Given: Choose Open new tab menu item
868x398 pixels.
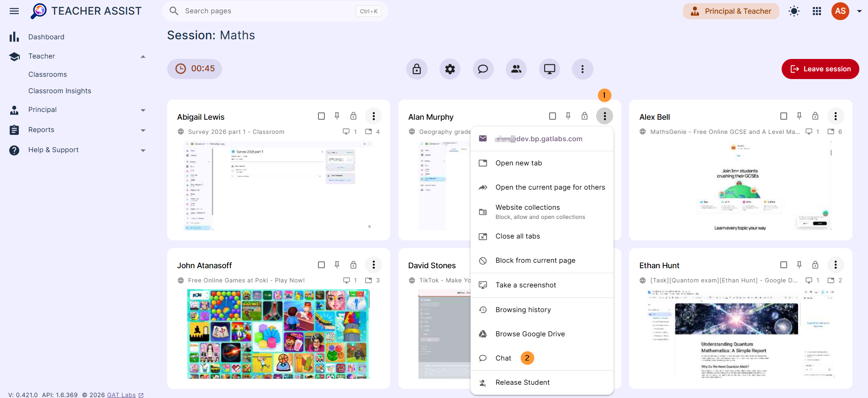Looking at the screenshot, I should tap(542, 163).
